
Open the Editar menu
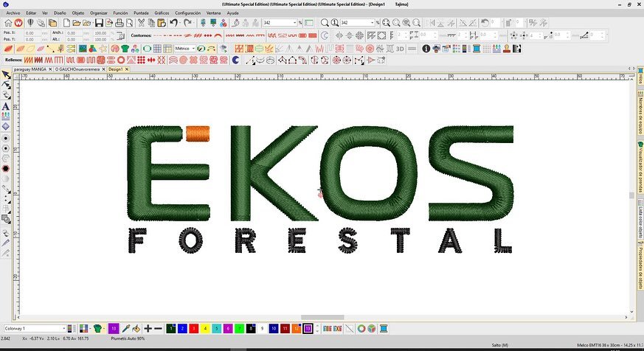tap(31, 13)
